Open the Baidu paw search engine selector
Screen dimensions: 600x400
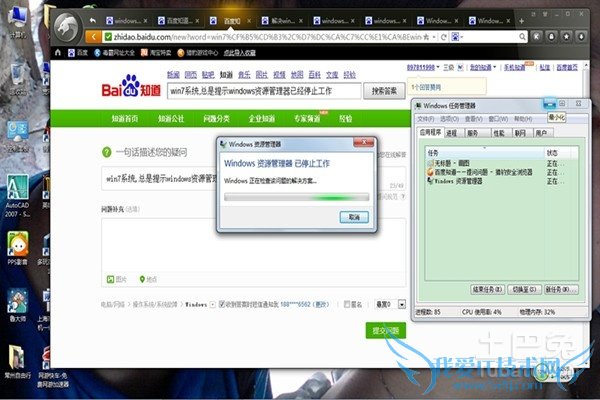coord(457,37)
